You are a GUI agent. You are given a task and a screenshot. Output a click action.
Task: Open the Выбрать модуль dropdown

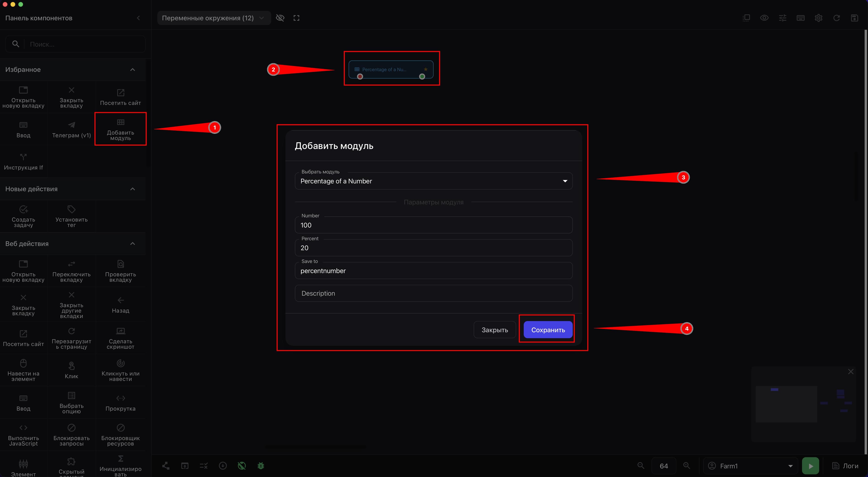(433, 181)
